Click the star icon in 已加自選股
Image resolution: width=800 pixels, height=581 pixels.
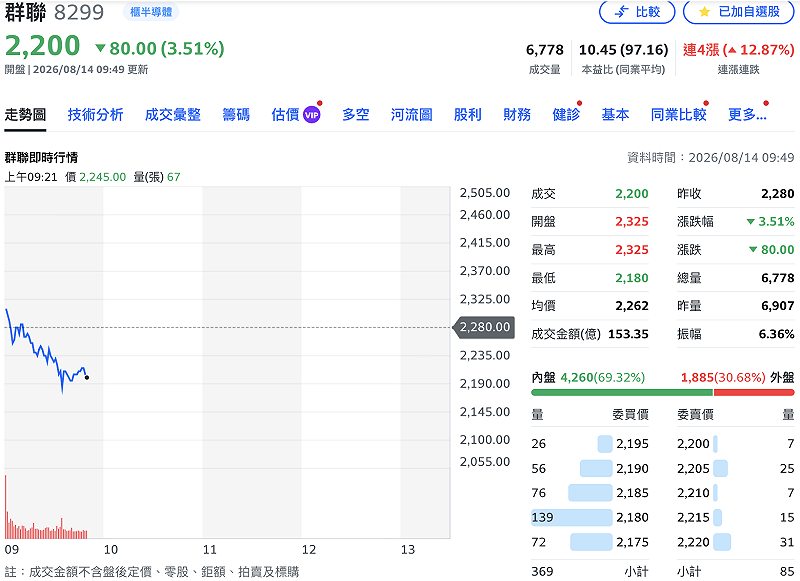(x=704, y=12)
